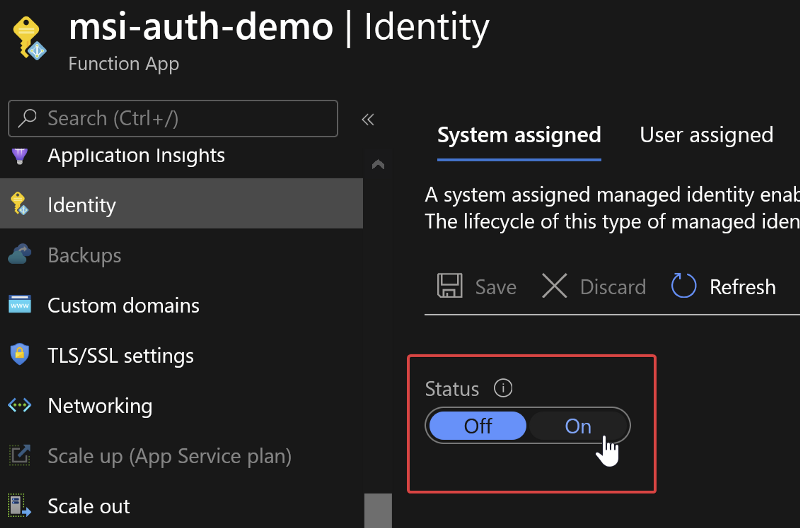This screenshot has width=800, height=528.
Task: Click the Status info icon
Action: [503, 388]
